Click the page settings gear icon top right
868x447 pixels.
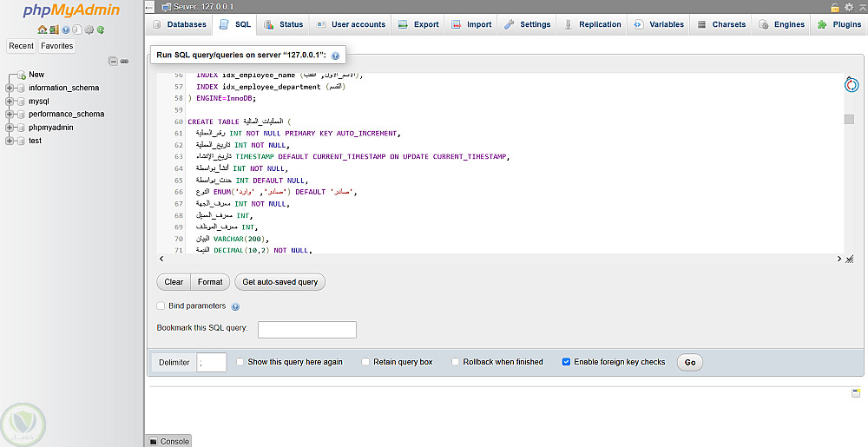point(848,7)
